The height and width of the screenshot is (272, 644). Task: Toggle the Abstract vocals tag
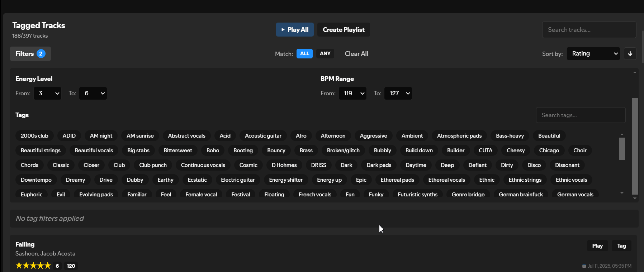click(x=187, y=136)
